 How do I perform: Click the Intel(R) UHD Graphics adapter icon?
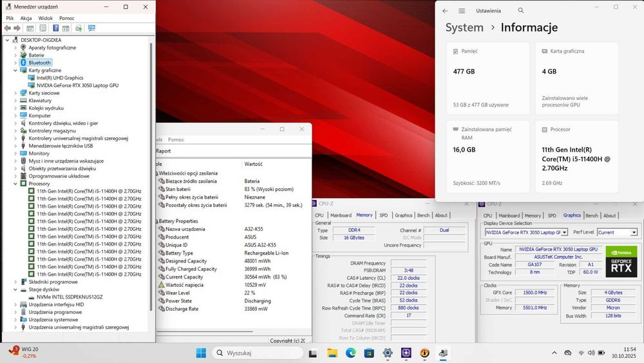coord(31,78)
